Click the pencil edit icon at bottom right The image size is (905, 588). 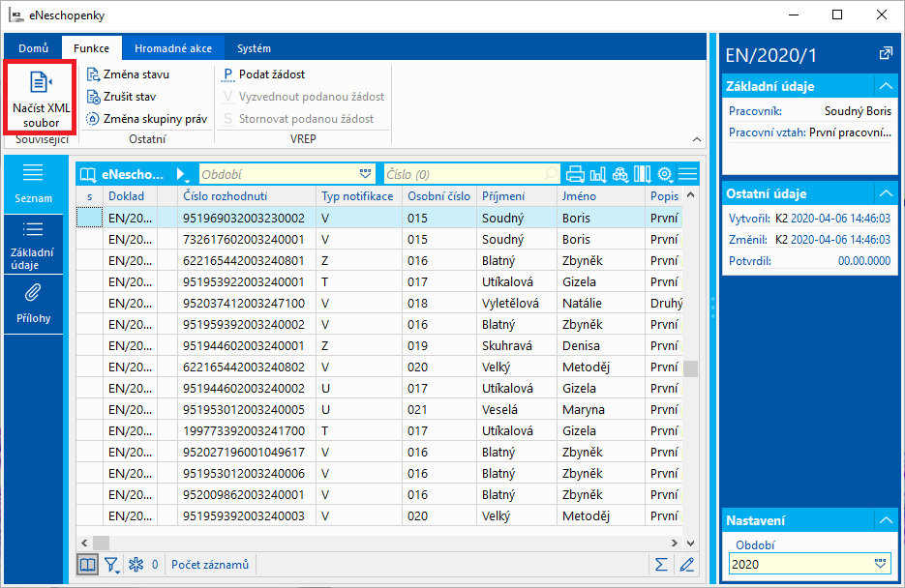[x=687, y=564]
